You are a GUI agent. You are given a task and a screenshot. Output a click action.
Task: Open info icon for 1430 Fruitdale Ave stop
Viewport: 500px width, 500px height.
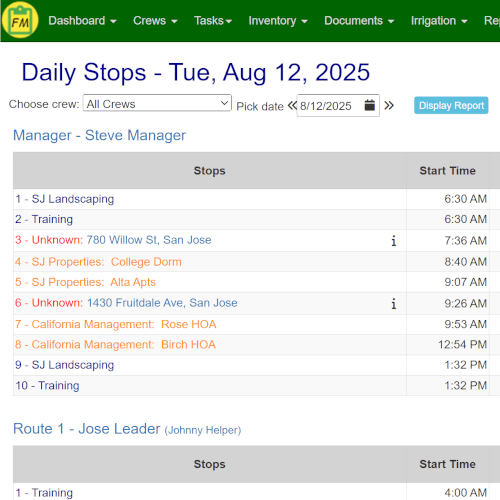(394, 304)
